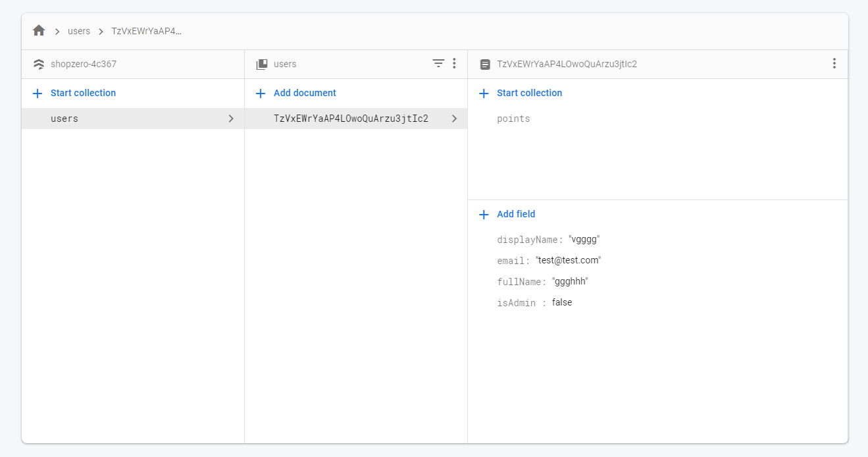Start collection inside the document panel
This screenshot has width=868, height=457.
[529, 93]
